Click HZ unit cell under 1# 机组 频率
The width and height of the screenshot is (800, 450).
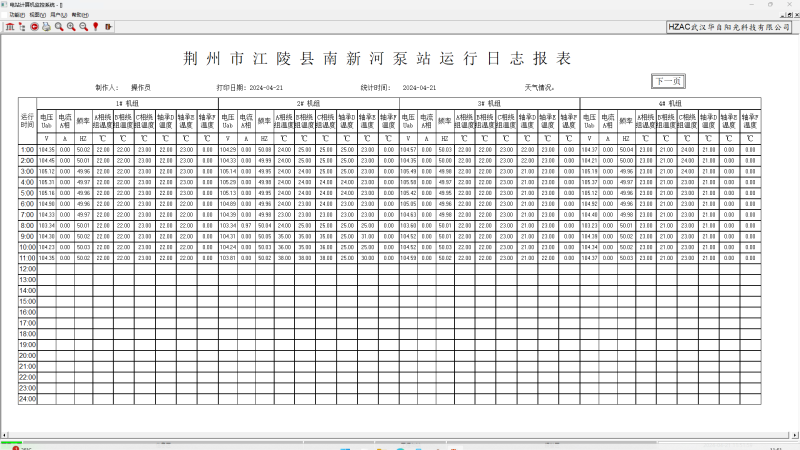click(83, 139)
